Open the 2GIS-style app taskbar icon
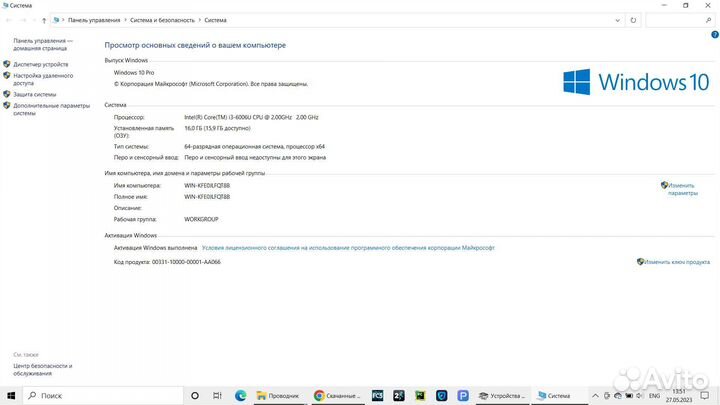This screenshot has height=405, width=720. tap(399, 395)
